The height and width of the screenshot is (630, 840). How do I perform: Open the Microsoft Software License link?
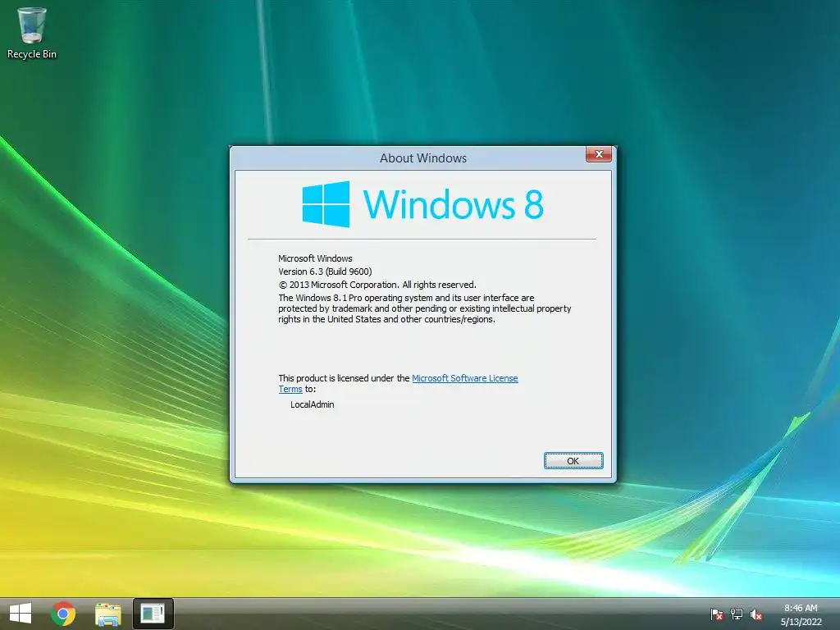465,378
